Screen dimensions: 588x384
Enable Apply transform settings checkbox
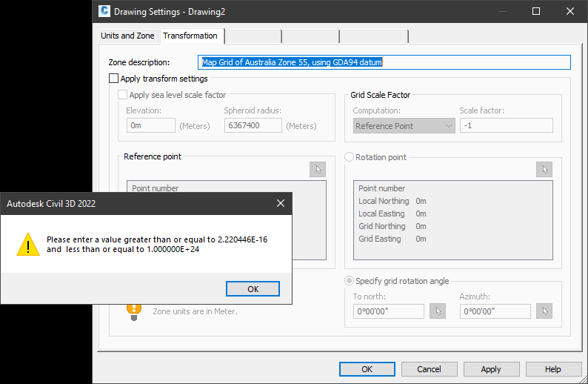(113, 79)
